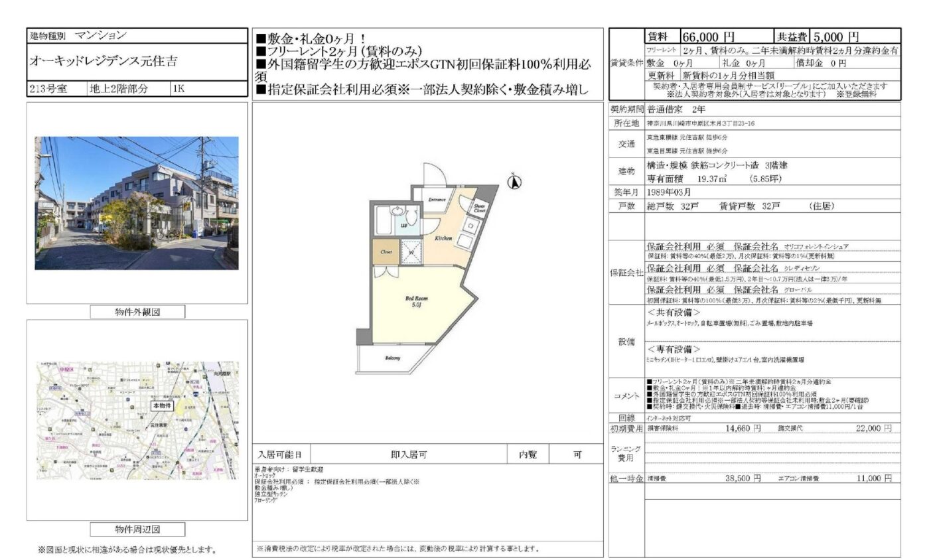
Task: Click the Kitchen label in floor plan
Action: (444, 238)
